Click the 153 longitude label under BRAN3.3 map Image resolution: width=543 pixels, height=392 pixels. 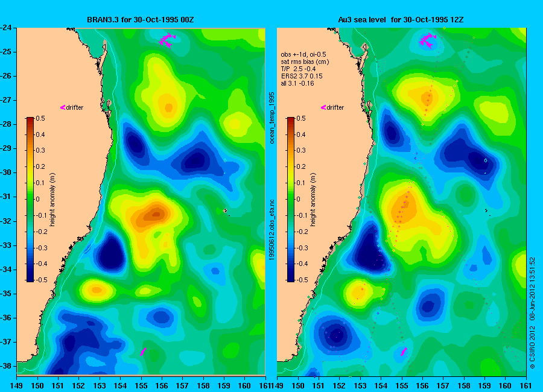point(100,385)
